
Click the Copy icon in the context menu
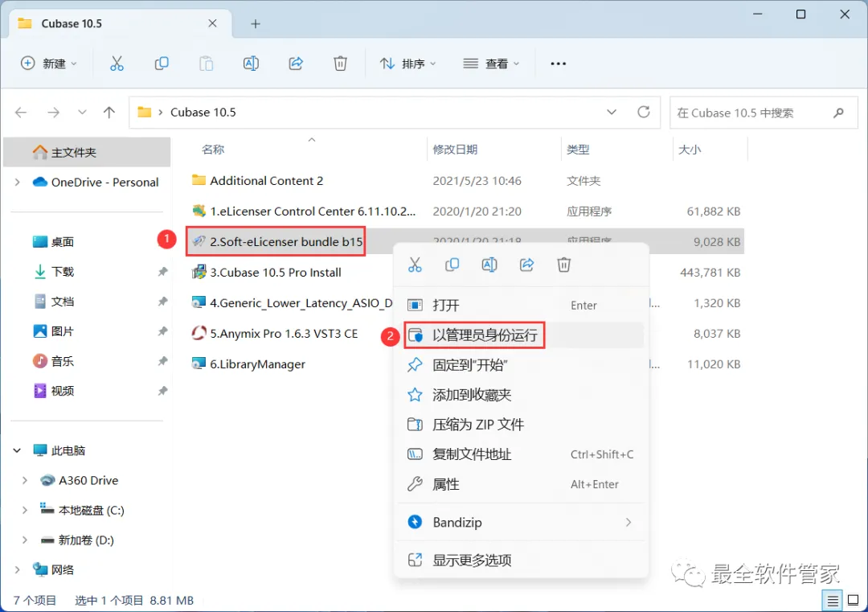point(452,265)
